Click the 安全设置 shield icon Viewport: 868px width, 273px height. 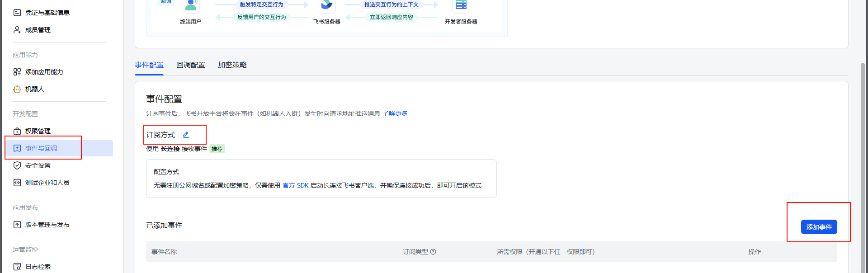[x=17, y=165]
